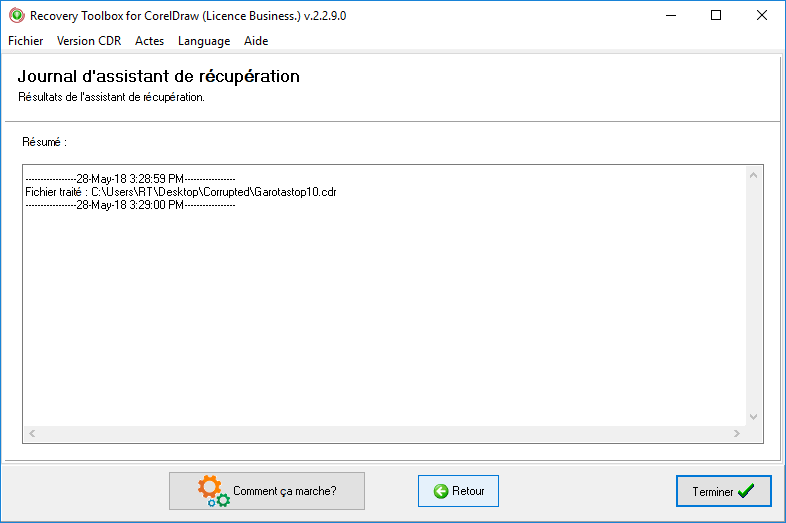Select the 'Fichier traité' log line

pyautogui.click(x=180, y=192)
